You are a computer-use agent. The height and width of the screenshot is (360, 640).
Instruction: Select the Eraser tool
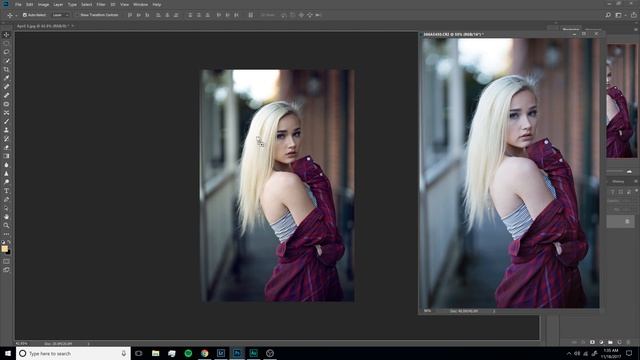coord(6,147)
